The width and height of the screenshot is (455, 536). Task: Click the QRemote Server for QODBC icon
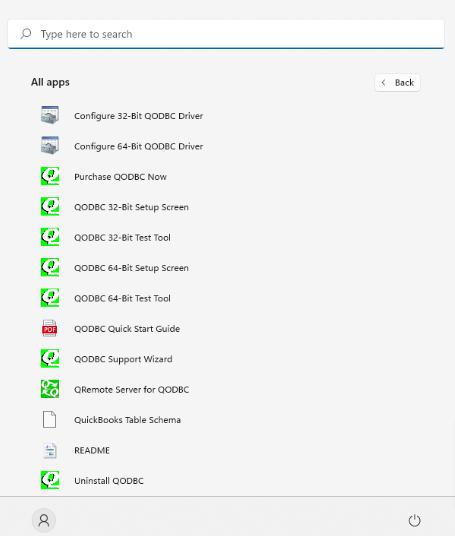(x=50, y=389)
